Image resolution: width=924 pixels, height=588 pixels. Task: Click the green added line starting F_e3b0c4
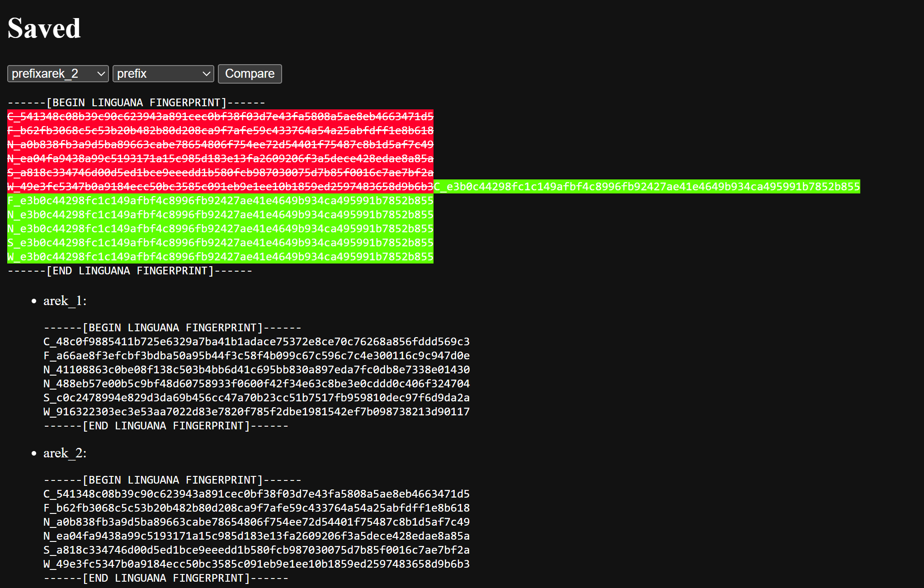pos(220,201)
